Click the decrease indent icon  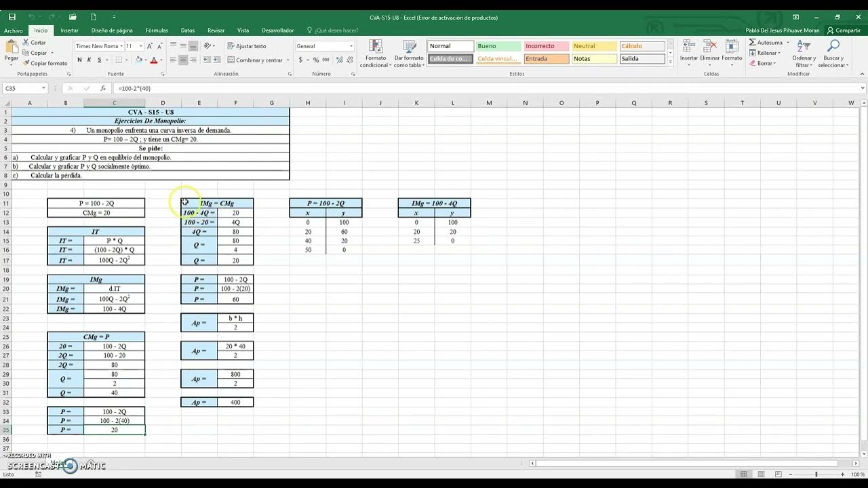206,60
